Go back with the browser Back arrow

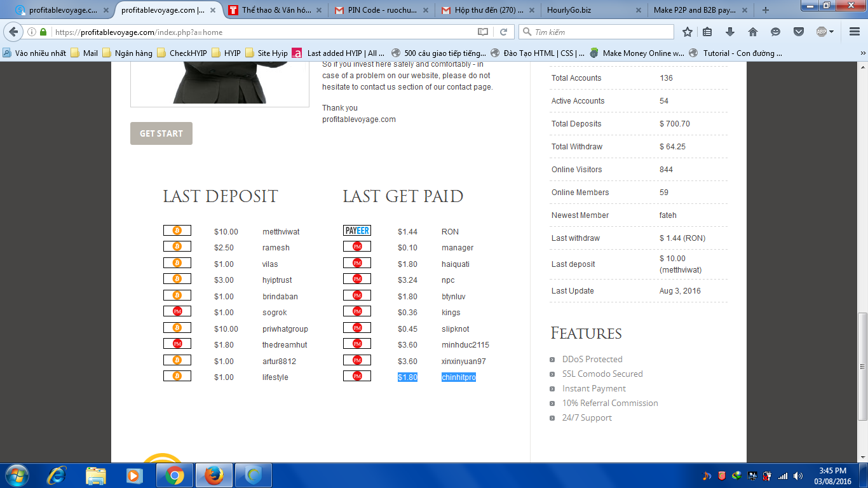click(x=14, y=32)
